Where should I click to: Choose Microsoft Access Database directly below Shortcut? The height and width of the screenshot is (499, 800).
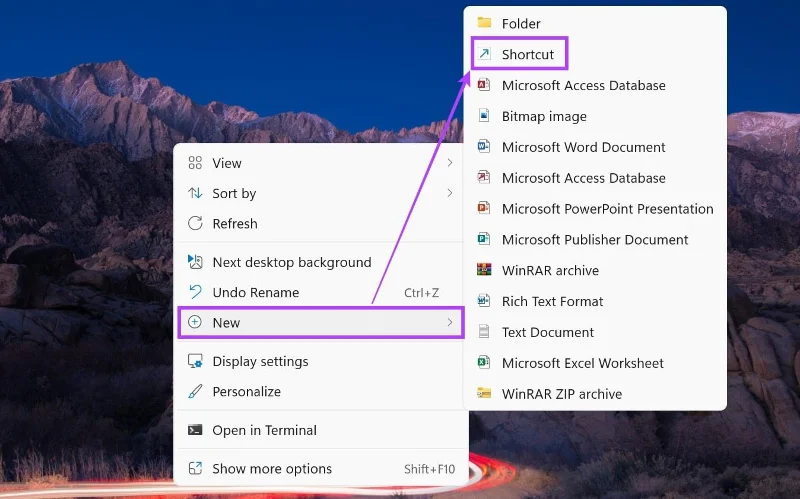tap(595, 85)
